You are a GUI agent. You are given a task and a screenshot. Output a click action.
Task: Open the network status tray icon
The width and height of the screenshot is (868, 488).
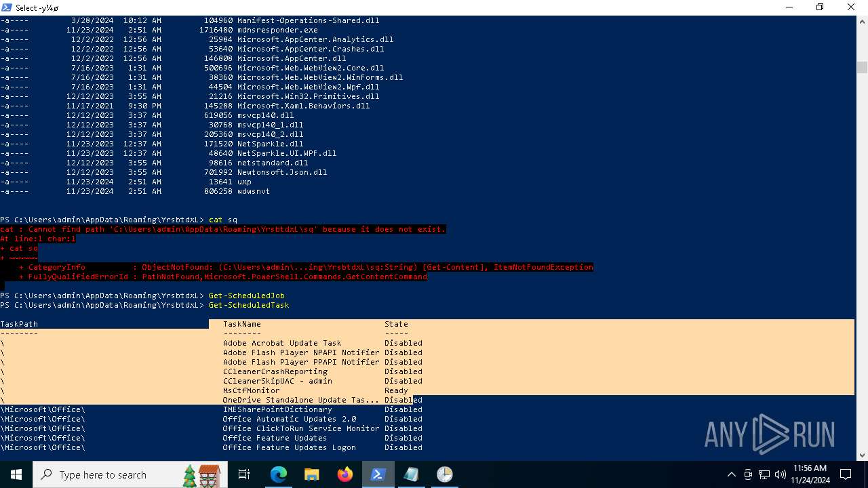764,474
